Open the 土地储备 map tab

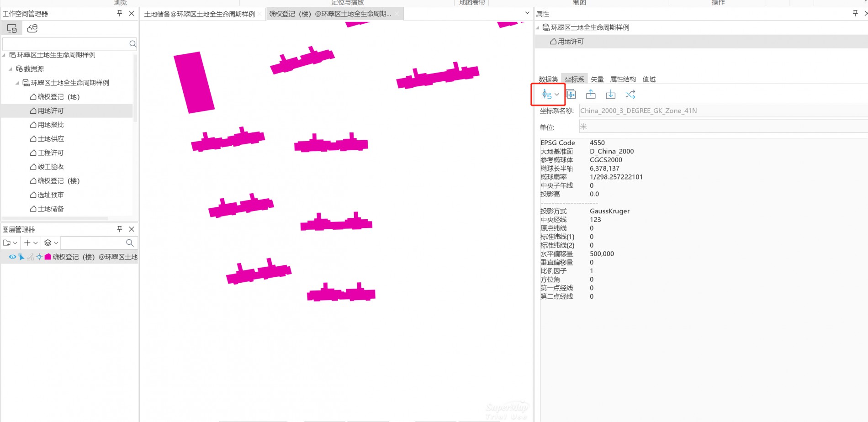tap(199, 14)
